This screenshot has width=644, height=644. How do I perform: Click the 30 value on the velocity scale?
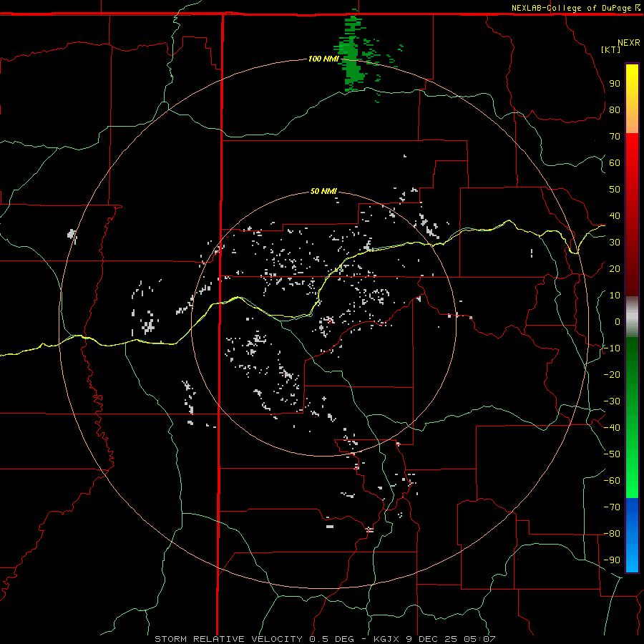[x=615, y=243]
